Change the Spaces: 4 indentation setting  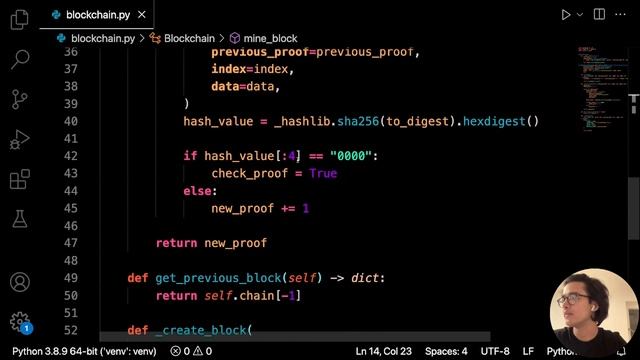446,351
